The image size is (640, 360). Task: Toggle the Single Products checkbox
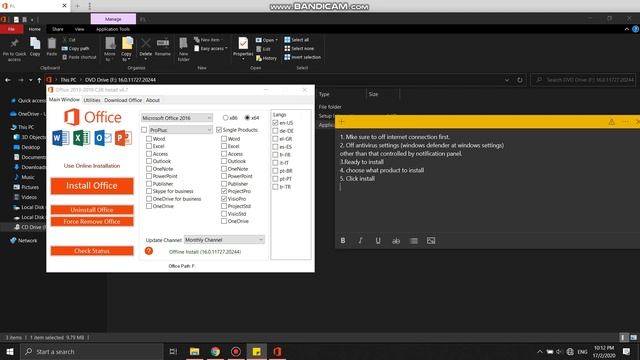[x=219, y=130]
